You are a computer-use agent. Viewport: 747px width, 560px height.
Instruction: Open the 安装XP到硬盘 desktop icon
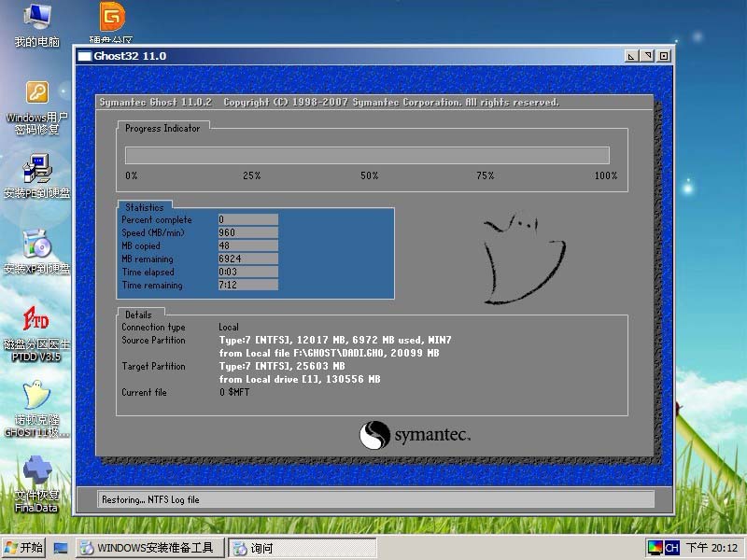pyautogui.click(x=36, y=252)
